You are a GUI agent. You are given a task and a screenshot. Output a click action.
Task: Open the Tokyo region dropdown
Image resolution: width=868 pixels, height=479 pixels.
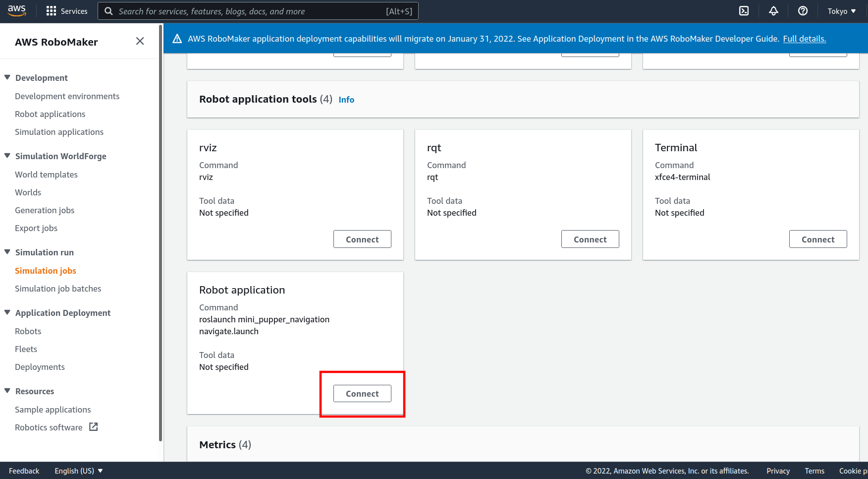point(841,11)
